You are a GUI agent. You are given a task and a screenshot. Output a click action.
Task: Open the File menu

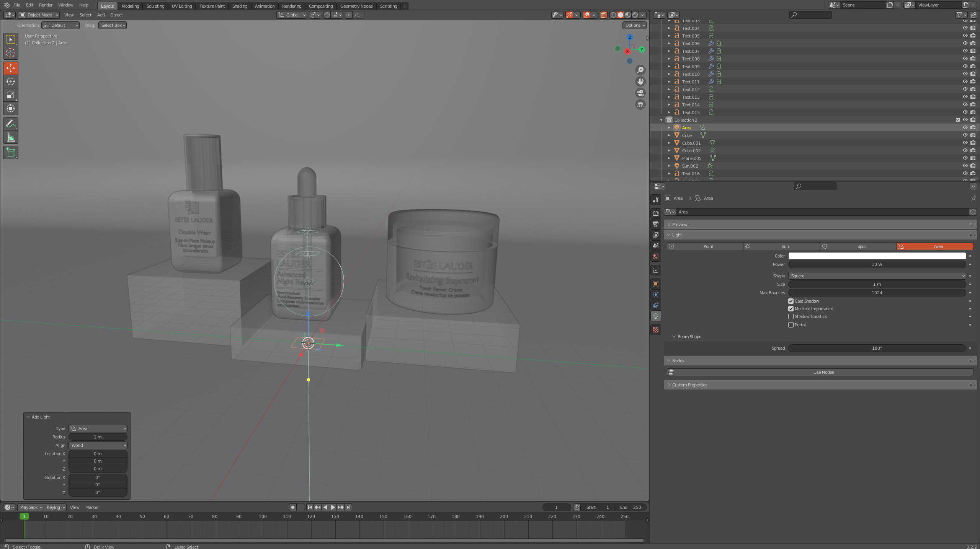pyautogui.click(x=17, y=5)
